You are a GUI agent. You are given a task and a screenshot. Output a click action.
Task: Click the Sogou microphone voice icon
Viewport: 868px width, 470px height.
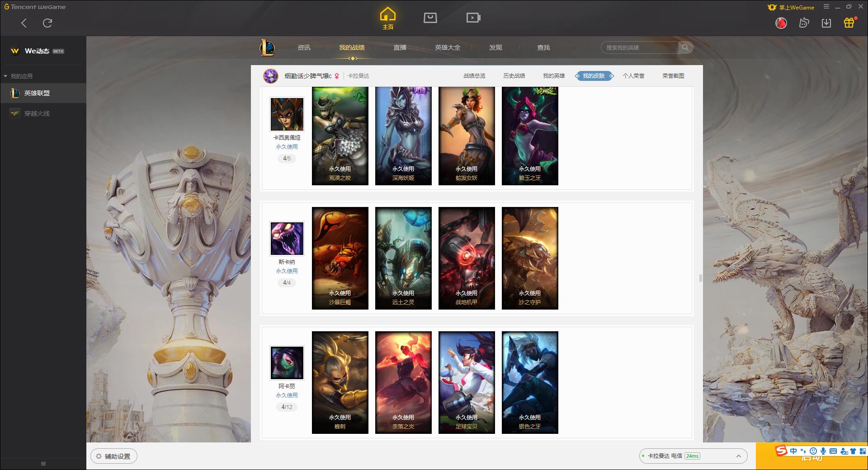pyautogui.click(x=823, y=451)
